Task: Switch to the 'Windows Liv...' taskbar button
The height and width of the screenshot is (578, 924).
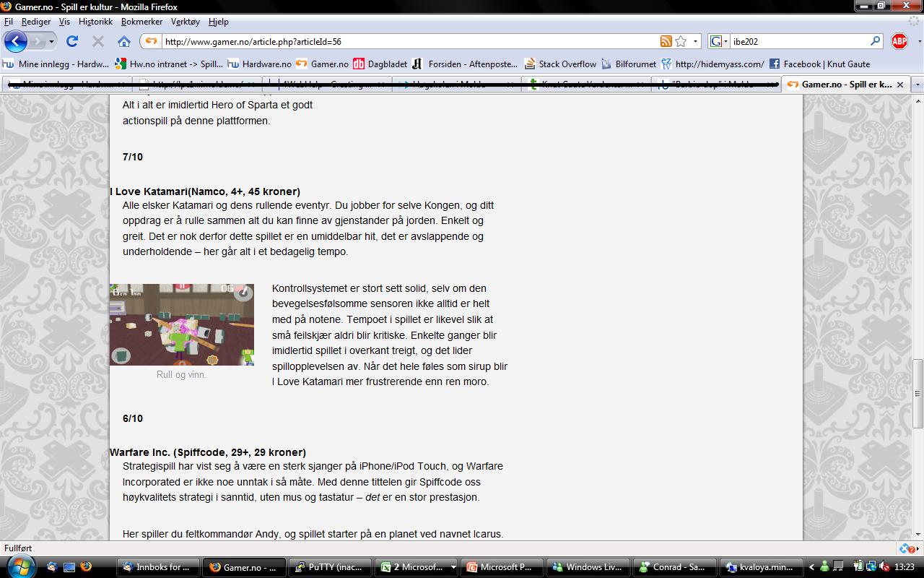Action: tap(588, 567)
